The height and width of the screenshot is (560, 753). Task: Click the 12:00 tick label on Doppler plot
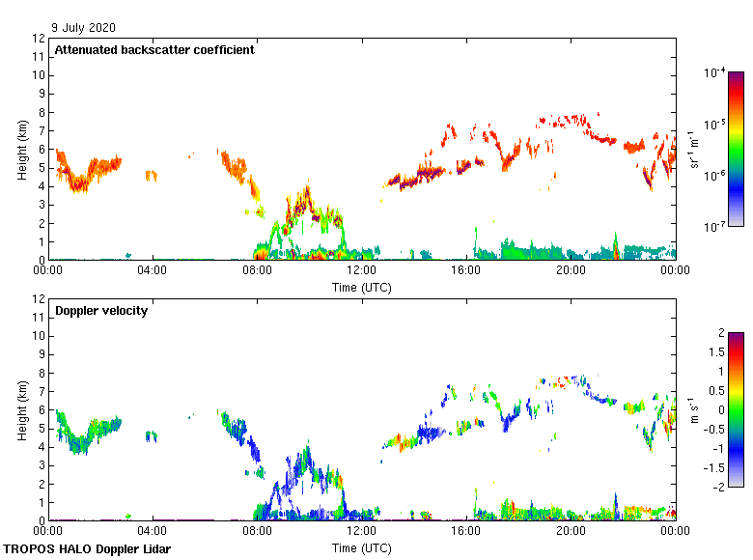click(361, 532)
